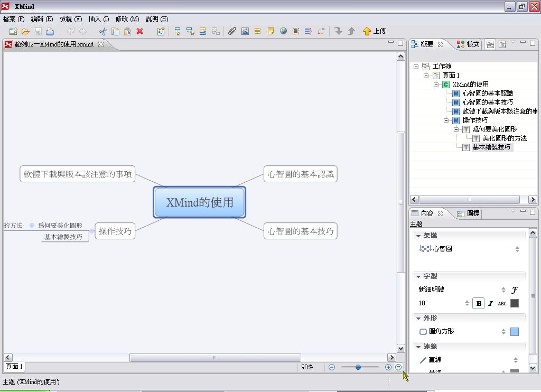Viewport: 541px width, 392px height.
Task: Delete the selected topic with red X
Action: click(x=139, y=31)
